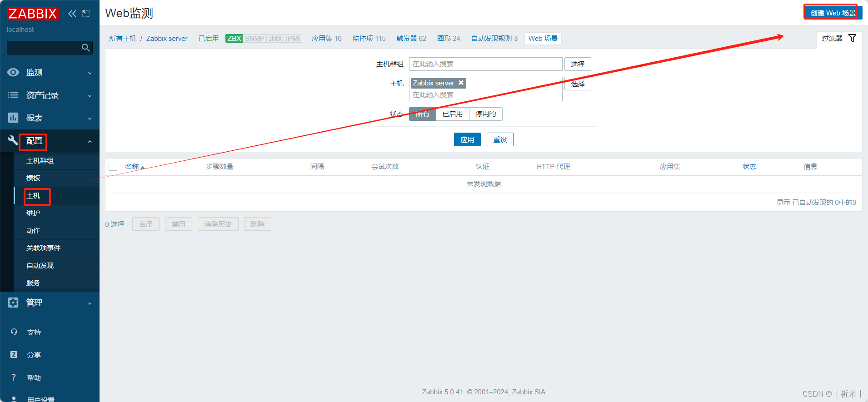Click the Zabbix logo
Image resolution: width=868 pixels, height=402 pixels.
[33, 14]
